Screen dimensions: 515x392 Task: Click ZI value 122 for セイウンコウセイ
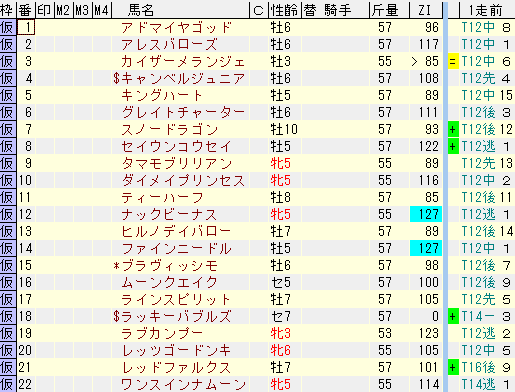coord(429,146)
